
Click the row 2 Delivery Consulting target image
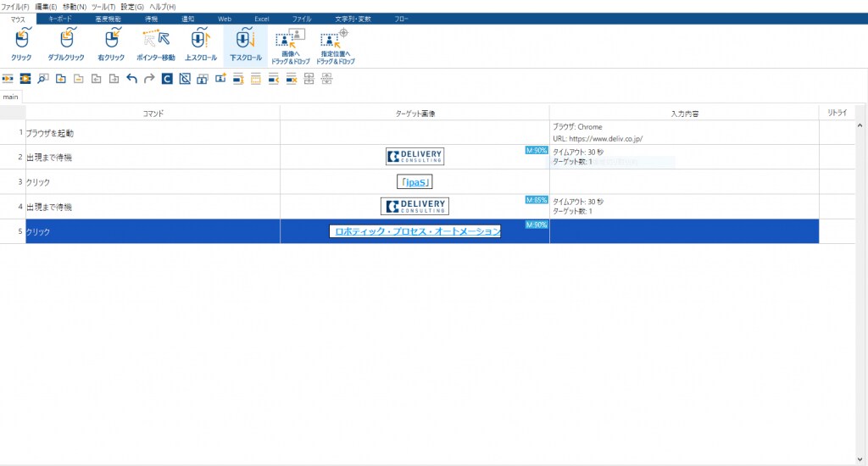coord(415,157)
